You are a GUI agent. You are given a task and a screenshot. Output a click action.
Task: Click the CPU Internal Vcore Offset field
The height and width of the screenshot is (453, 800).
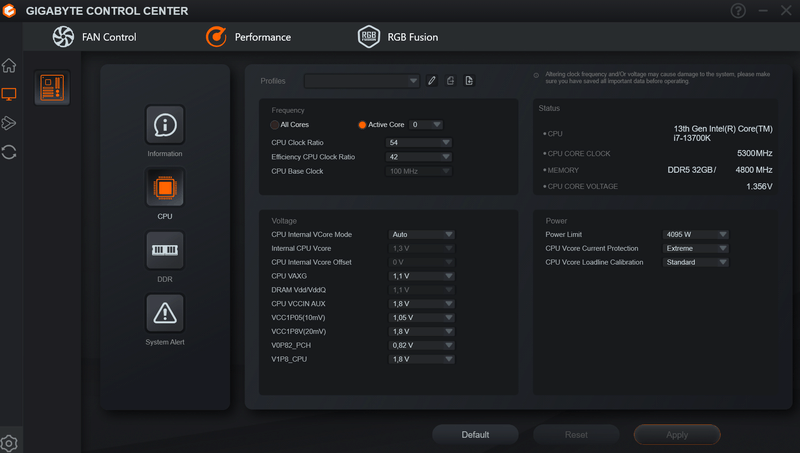point(421,262)
